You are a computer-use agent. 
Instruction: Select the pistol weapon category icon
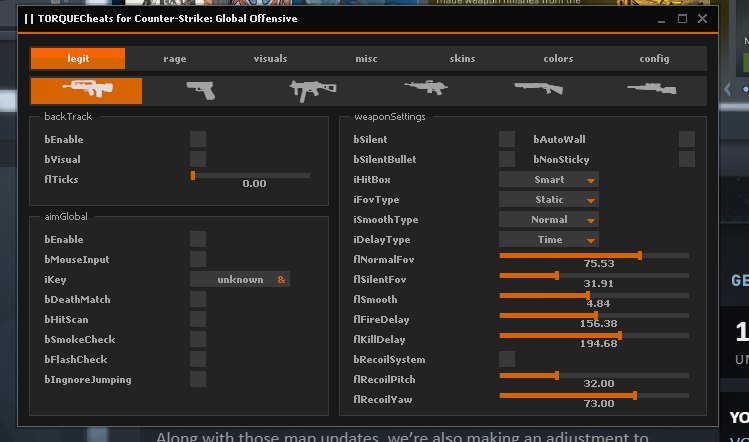201,90
